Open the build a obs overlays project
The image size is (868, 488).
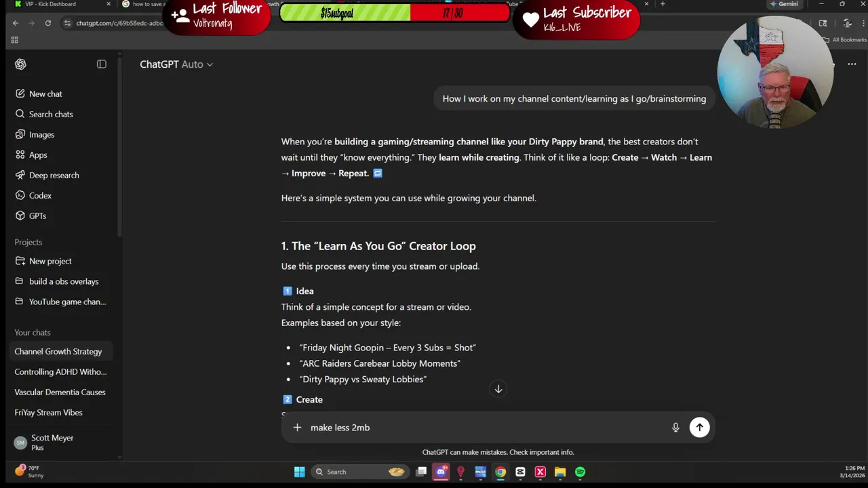pos(62,281)
